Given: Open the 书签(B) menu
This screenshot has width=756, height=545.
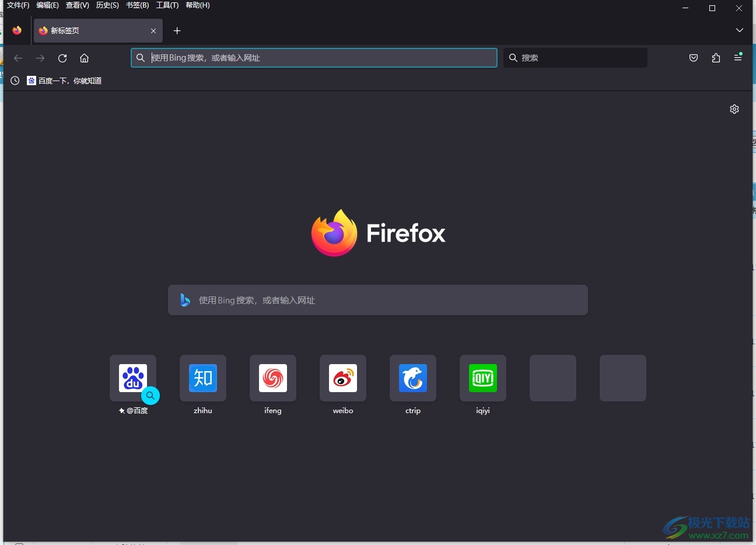Looking at the screenshot, I should pos(138,5).
